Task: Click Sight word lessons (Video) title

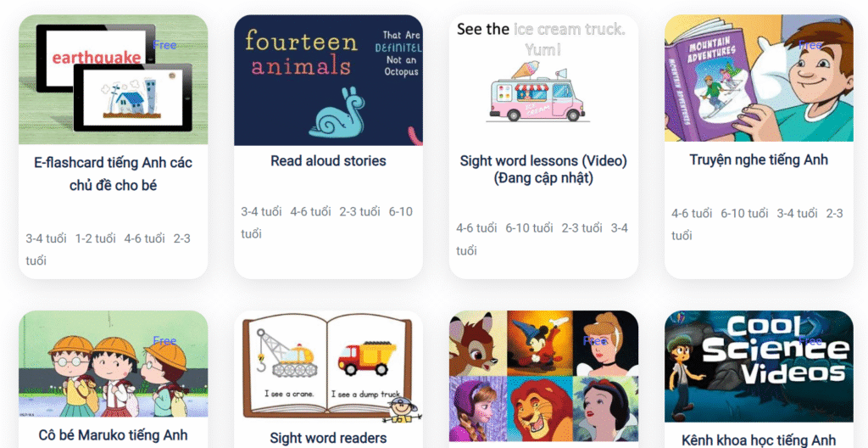Action: [x=543, y=170]
